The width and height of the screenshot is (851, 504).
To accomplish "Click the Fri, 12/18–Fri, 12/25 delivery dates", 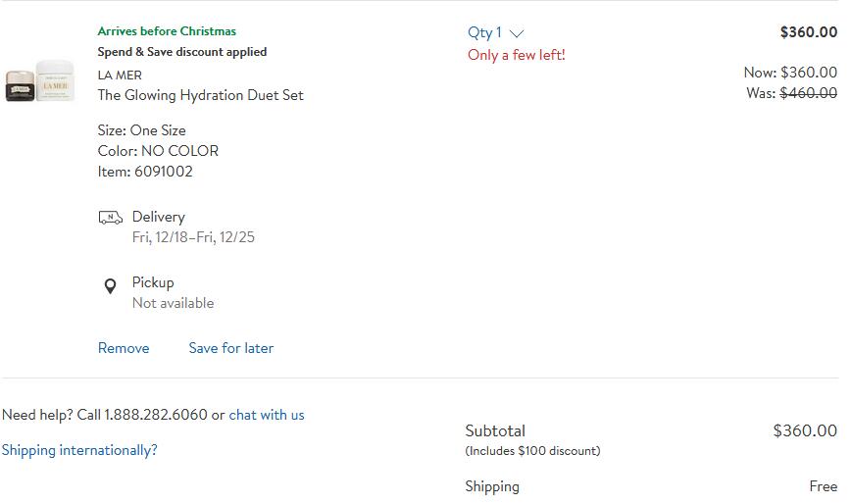I will pos(193,237).
